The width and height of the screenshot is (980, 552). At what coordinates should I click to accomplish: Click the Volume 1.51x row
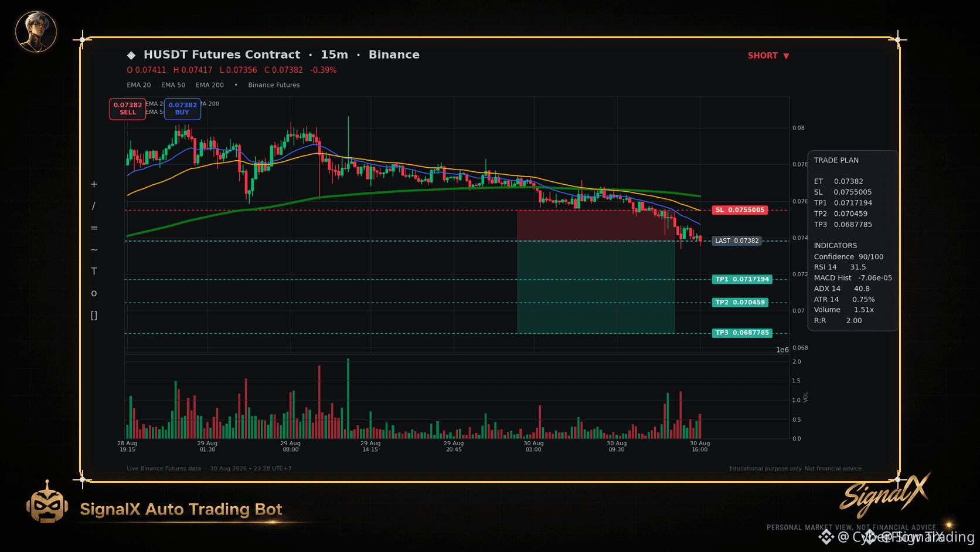tap(844, 310)
